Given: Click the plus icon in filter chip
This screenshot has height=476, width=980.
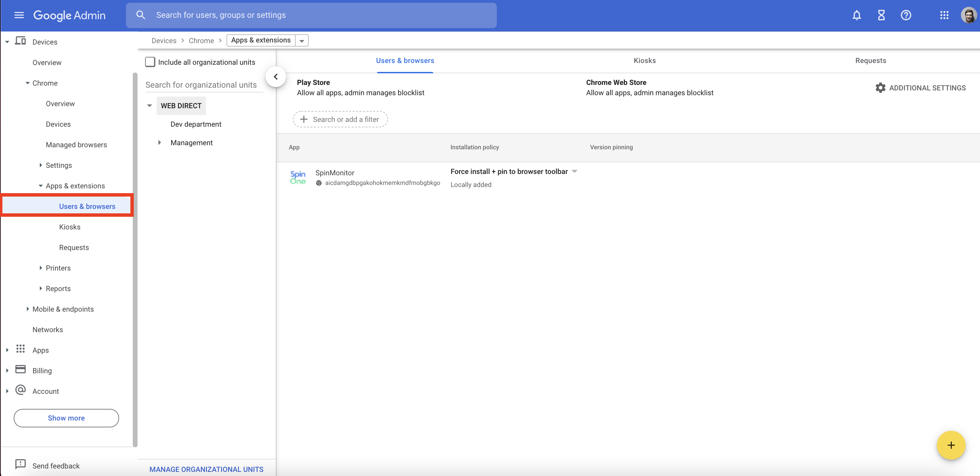Looking at the screenshot, I should 304,120.
